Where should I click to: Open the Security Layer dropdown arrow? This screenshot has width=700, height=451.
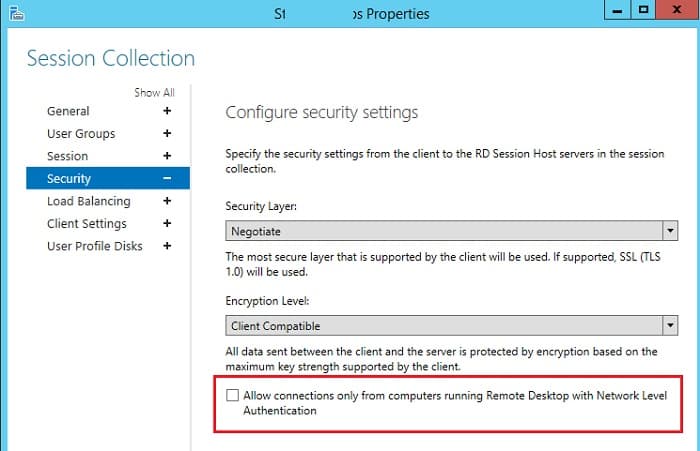(x=670, y=231)
